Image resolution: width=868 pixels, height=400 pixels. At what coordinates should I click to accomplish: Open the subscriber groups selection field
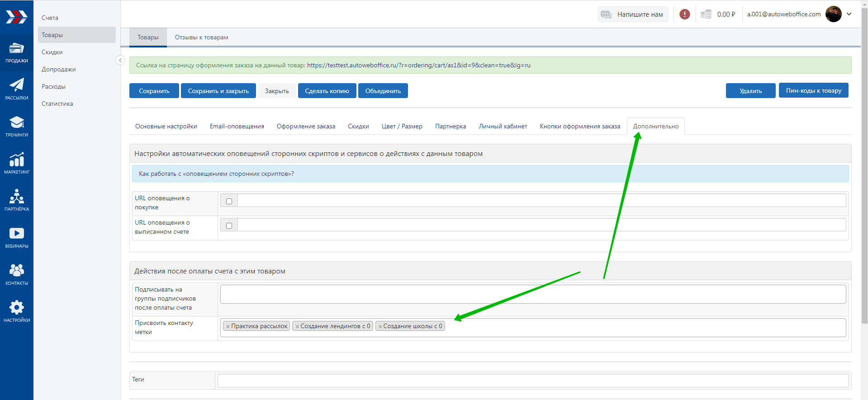pos(533,294)
